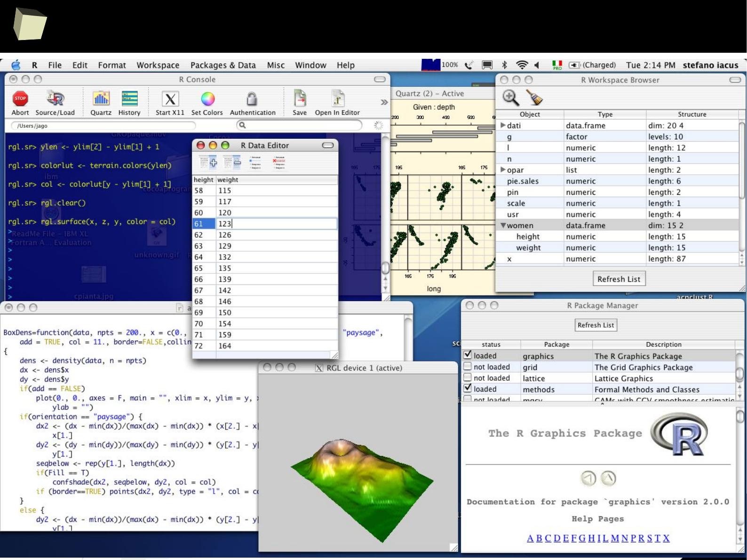Check the lattice package checkbox
The width and height of the screenshot is (747, 560).
coord(468,377)
